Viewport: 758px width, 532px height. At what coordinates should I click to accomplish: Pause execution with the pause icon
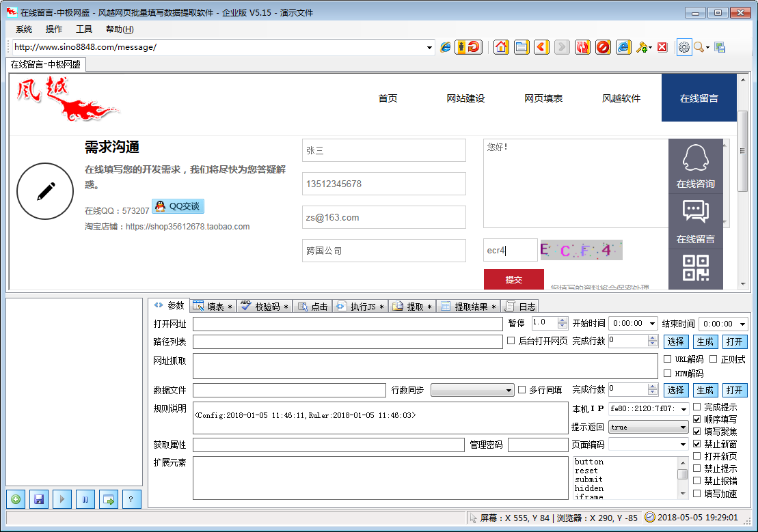(x=85, y=499)
